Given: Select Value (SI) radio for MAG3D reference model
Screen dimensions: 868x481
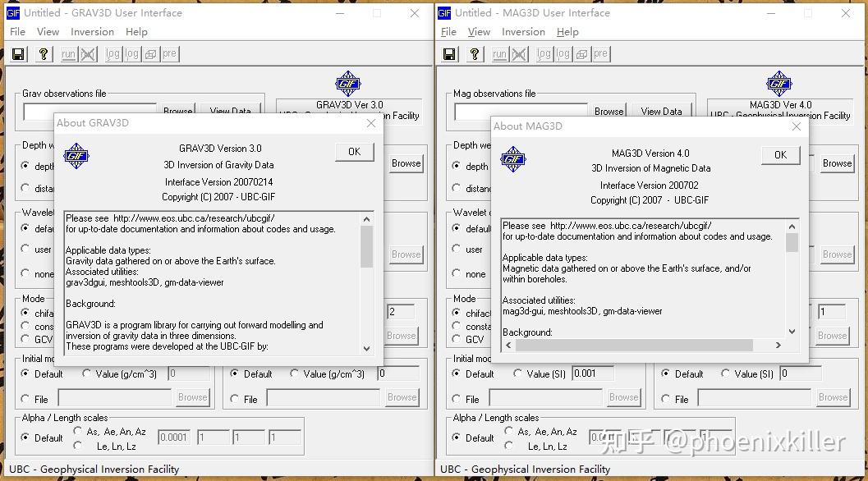Looking at the screenshot, I should [725, 373].
